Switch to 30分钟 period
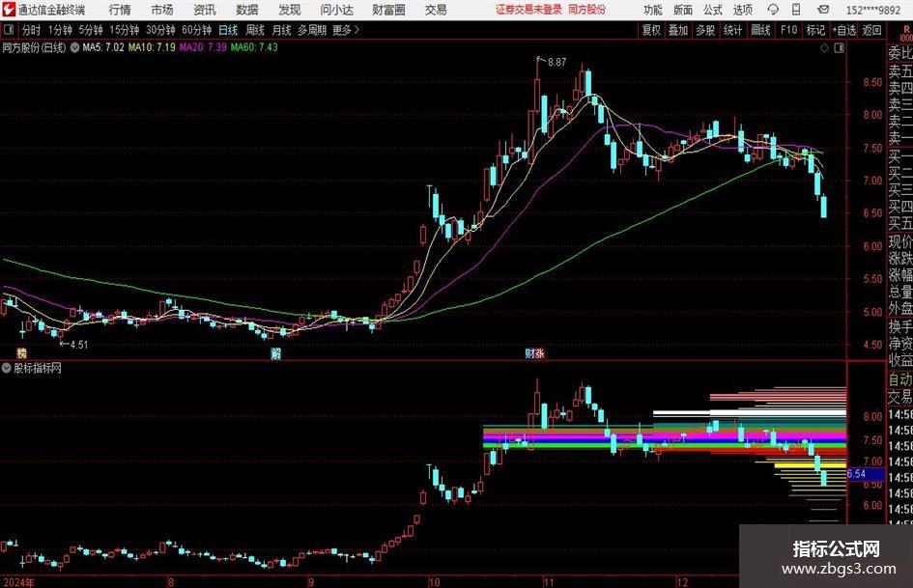 (x=160, y=30)
